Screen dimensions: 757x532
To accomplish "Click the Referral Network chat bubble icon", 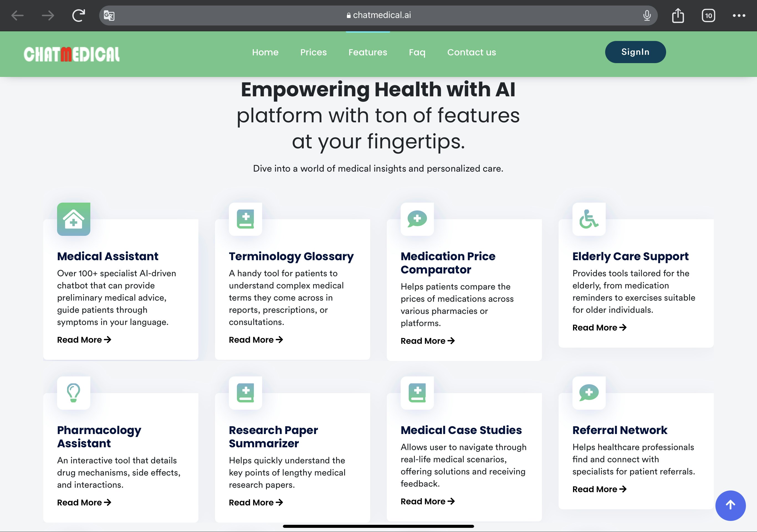I will tap(589, 393).
